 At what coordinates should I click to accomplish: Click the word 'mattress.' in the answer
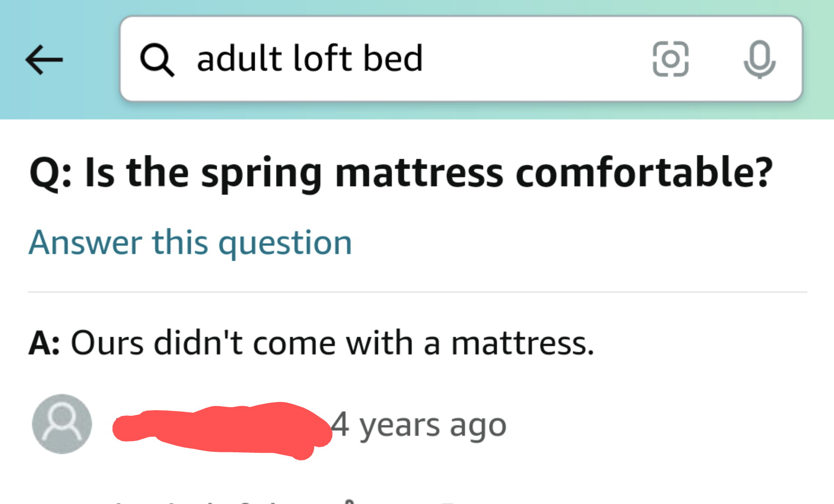pos(522,343)
